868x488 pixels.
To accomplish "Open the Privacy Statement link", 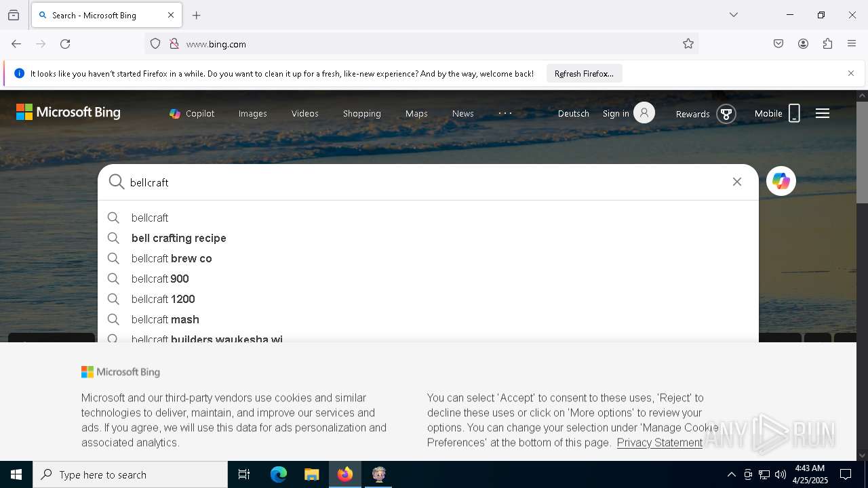I will click(x=659, y=443).
